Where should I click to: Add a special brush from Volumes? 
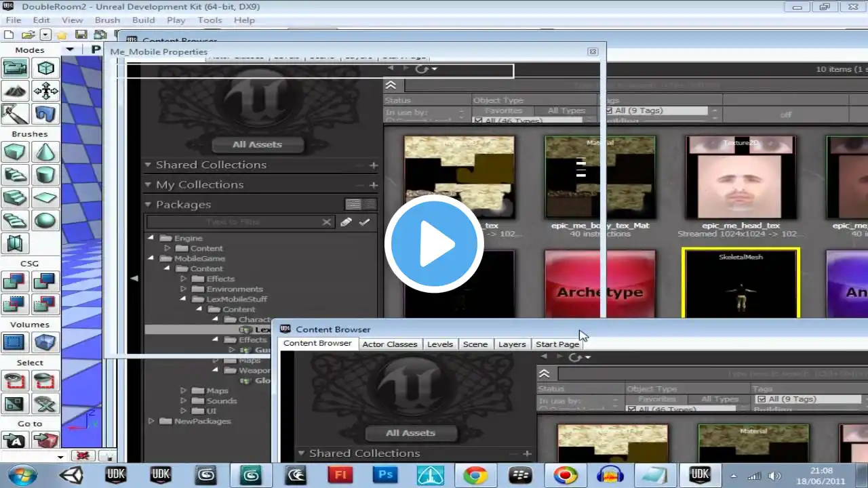tap(15, 342)
